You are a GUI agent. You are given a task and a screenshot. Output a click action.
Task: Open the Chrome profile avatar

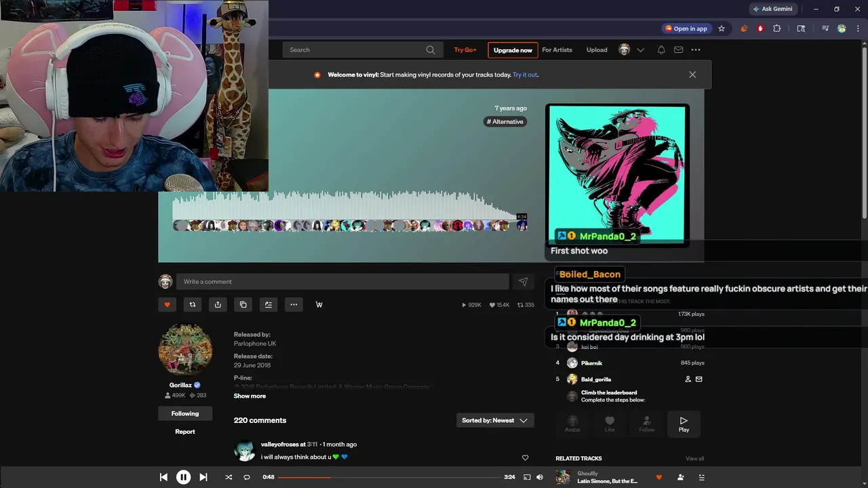tap(842, 28)
